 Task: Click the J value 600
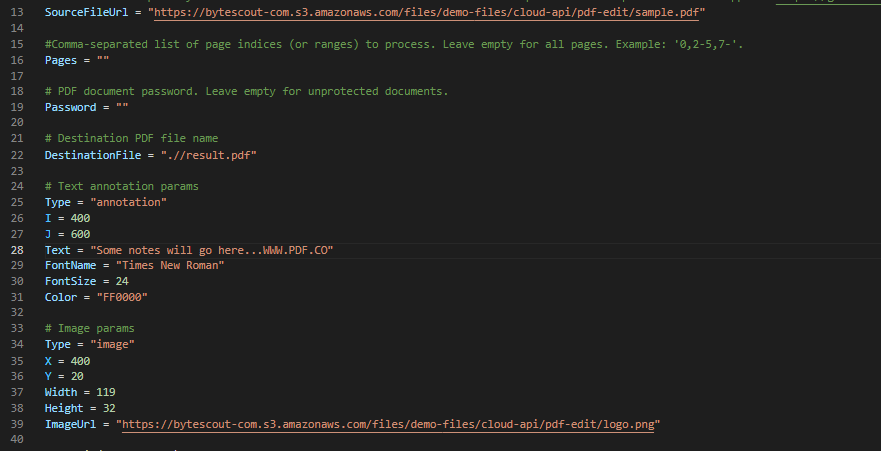click(80, 234)
